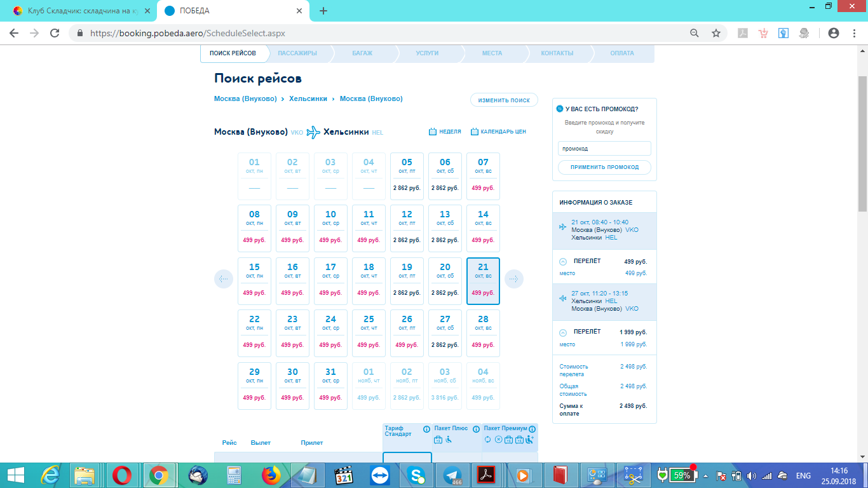Reload the page
Image resolution: width=868 pixels, height=488 pixels.
coord(55,33)
